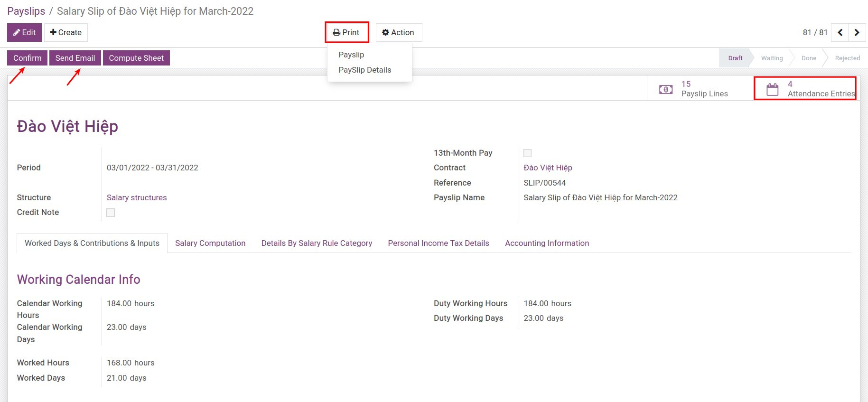868x402 pixels.
Task: Click the Send Email button
Action: 75,58
